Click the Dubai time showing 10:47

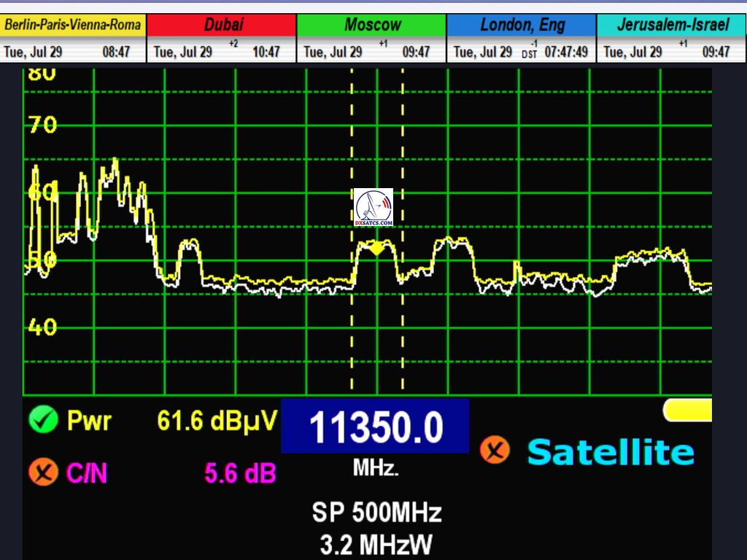(266, 52)
